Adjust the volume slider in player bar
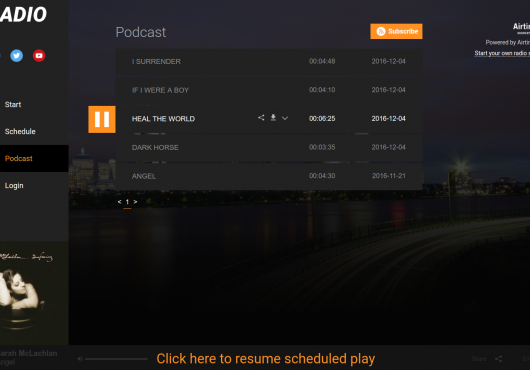The width and height of the screenshot is (530, 370). (116, 359)
